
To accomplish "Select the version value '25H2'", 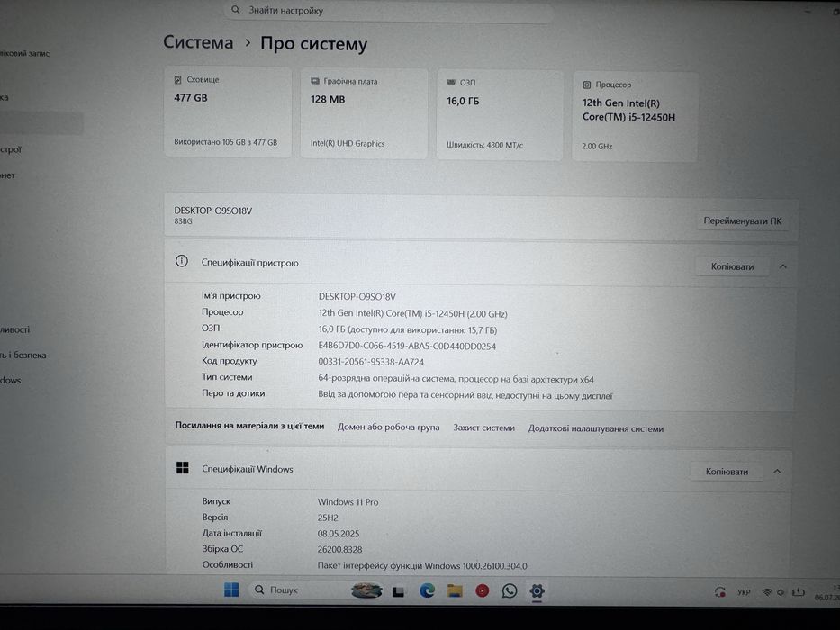I will (328, 517).
